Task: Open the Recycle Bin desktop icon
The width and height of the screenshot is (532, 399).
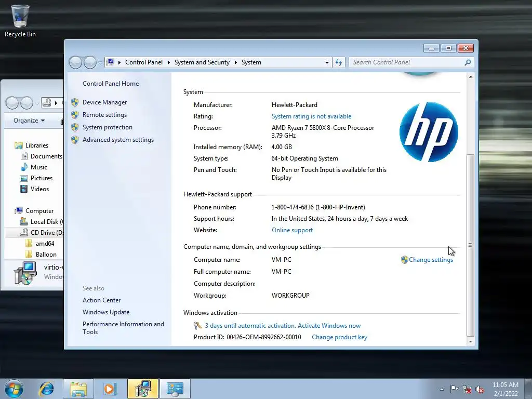Action: (x=20, y=21)
